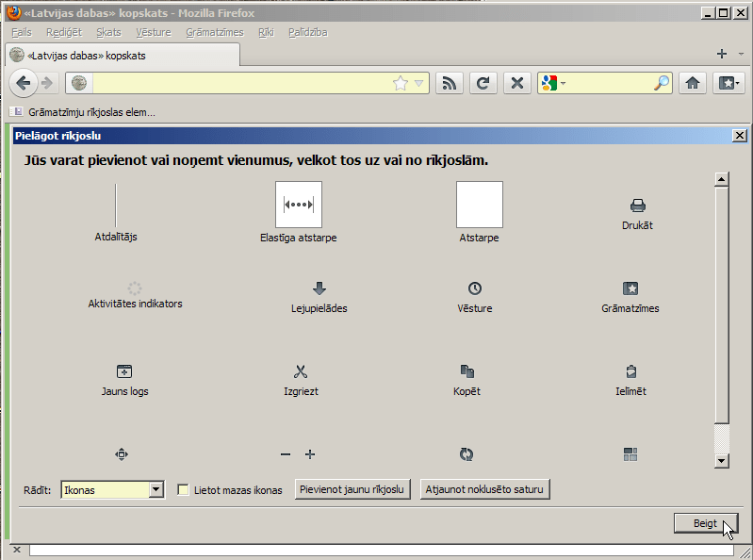Viewport: 753px width, 560px height.
Task: Click Atjaunot noklusēto saturu button
Action: coord(484,489)
